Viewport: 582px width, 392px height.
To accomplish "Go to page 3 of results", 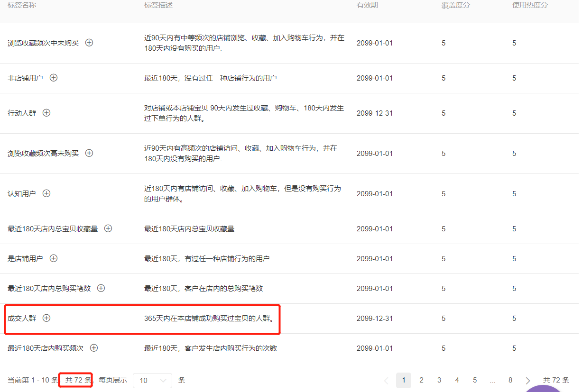I will click(x=439, y=380).
